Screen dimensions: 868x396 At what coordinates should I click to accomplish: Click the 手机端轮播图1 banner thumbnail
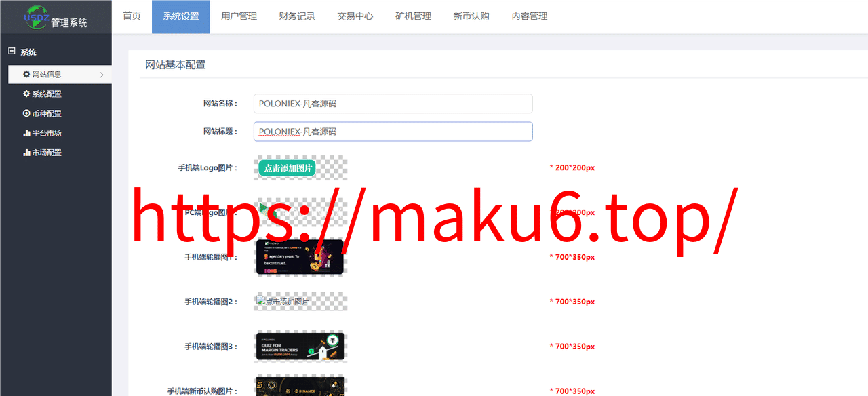click(300, 257)
